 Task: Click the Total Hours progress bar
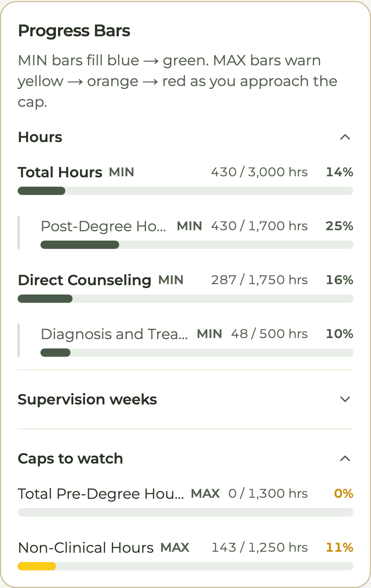click(185, 191)
